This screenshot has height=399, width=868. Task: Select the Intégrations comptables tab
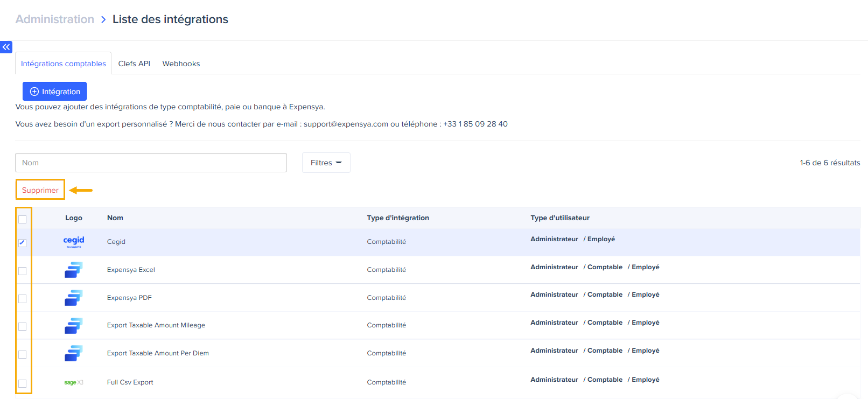coord(64,64)
